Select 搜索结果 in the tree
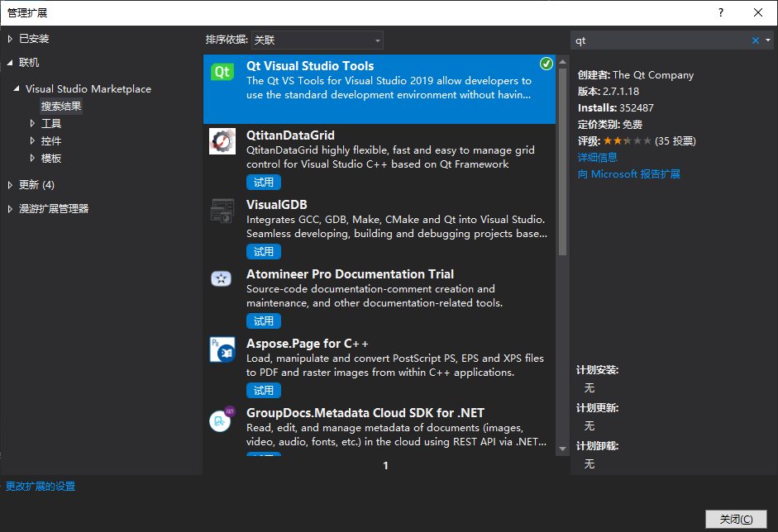Viewport: 778px width, 532px height. click(61, 106)
